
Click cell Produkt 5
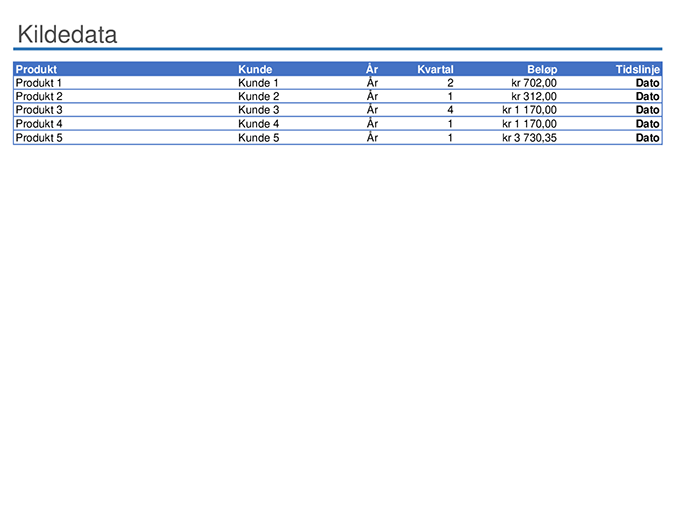[39, 138]
